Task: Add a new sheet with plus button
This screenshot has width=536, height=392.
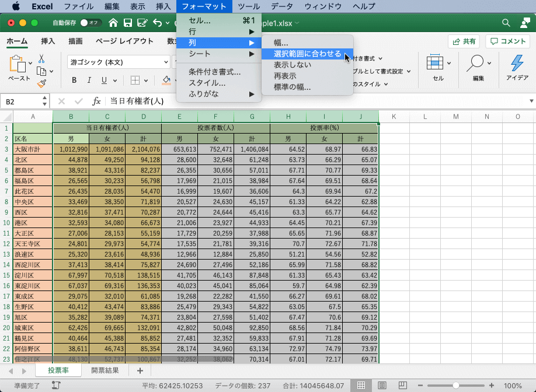Action: tap(140, 370)
